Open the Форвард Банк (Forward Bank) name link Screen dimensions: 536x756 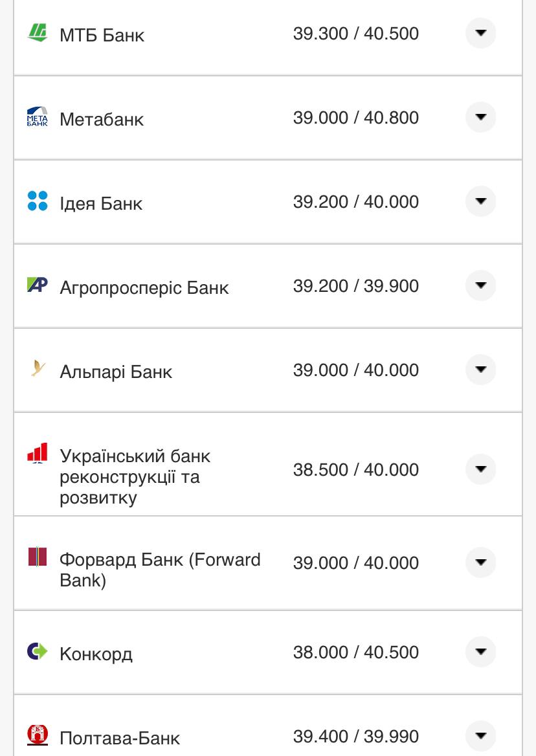pos(160,570)
